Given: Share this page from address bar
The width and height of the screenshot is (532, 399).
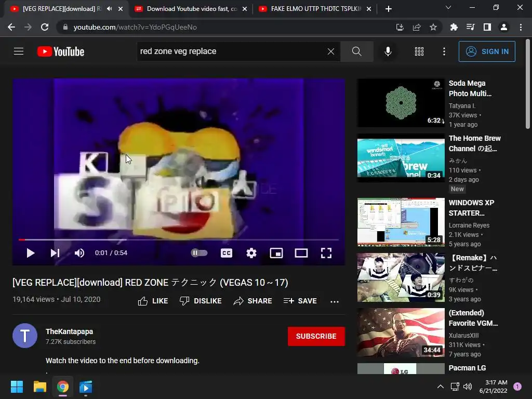Looking at the screenshot, I should pyautogui.click(x=416, y=27).
